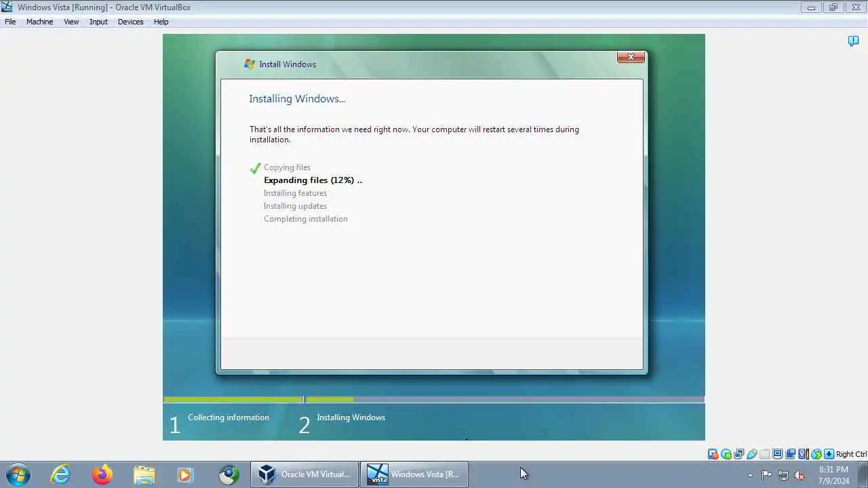Click the step 2 'Installing Windows' label
Image resolution: width=868 pixels, height=488 pixels.
tap(351, 418)
